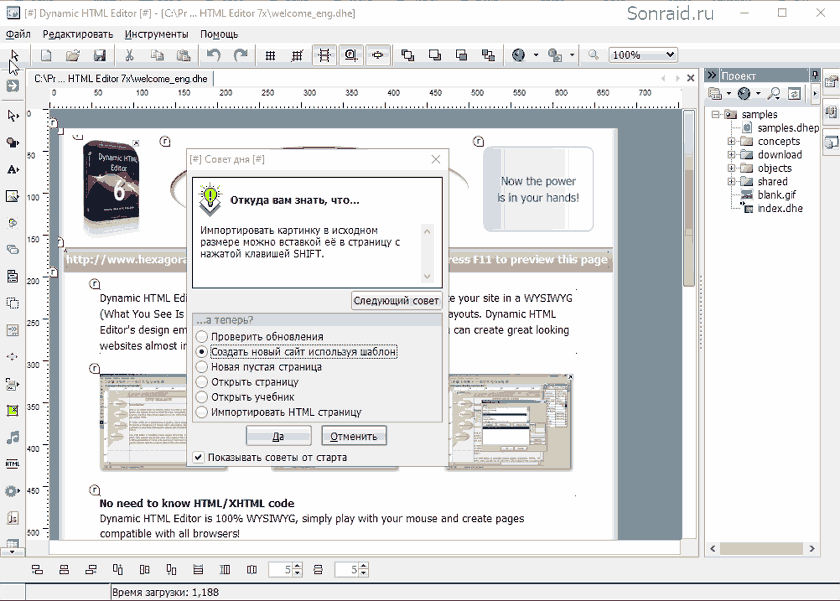Click the editor vertical scrollbar thumb

click(689, 198)
